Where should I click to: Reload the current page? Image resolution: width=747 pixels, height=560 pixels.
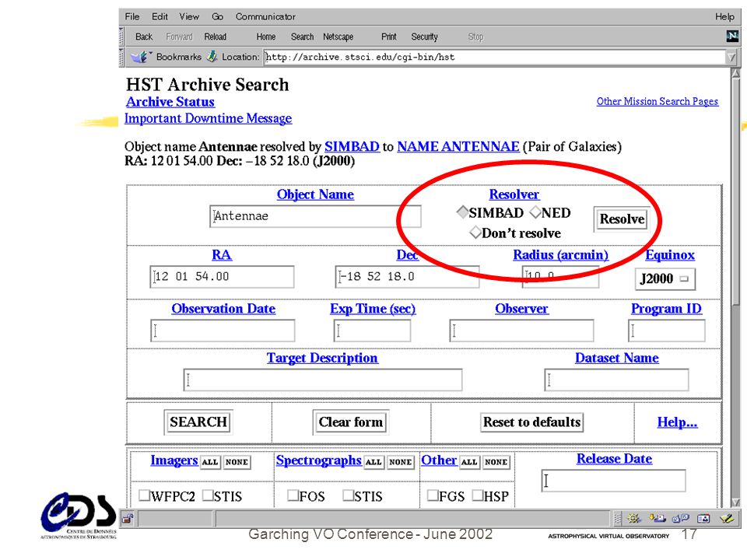tap(216, 37)
